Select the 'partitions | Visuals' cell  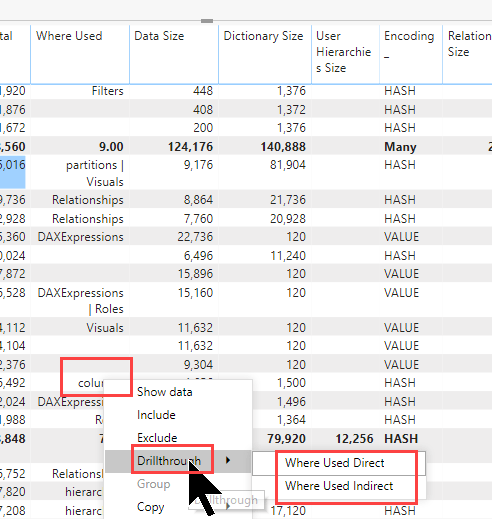coord(95,173)
